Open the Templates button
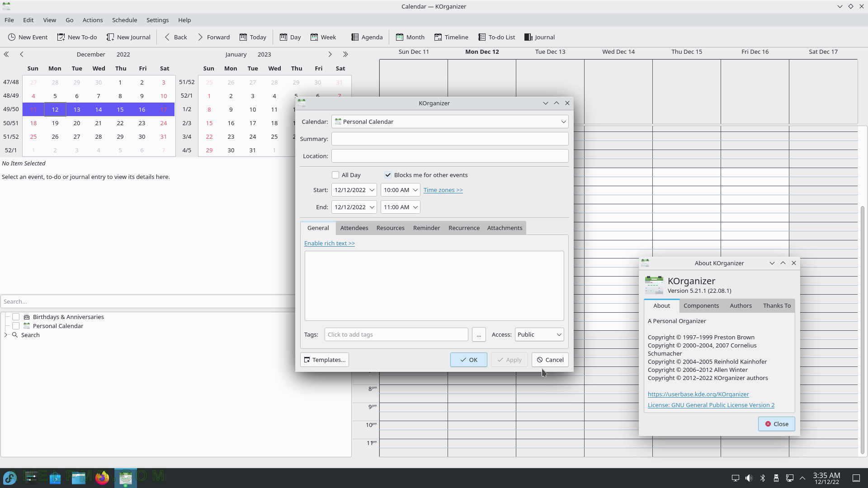 click(325, 360)
